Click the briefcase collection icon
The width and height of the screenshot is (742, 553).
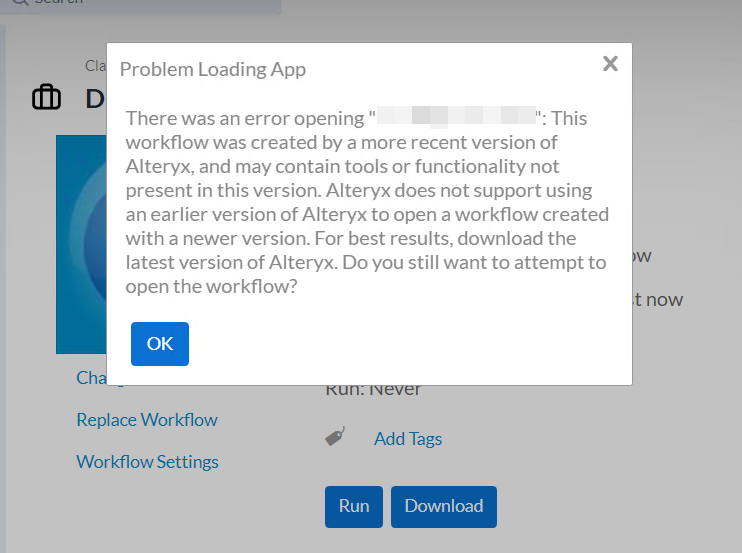(46, 98)
